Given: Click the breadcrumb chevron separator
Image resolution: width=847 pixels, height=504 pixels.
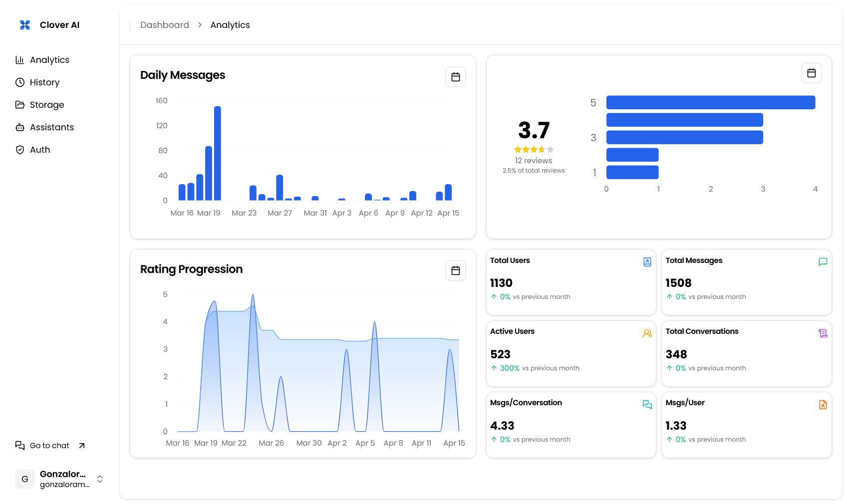Looking at the screenshot, I should coord(200,25).
